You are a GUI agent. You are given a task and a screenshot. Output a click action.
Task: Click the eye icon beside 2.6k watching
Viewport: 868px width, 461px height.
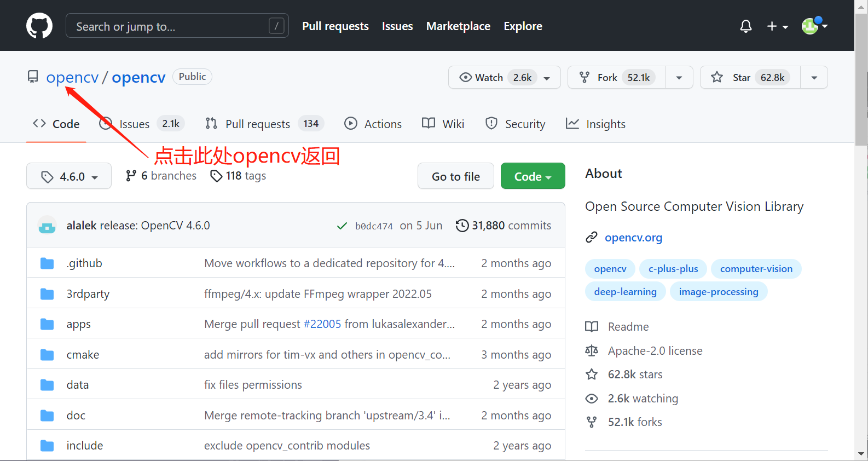592,399
